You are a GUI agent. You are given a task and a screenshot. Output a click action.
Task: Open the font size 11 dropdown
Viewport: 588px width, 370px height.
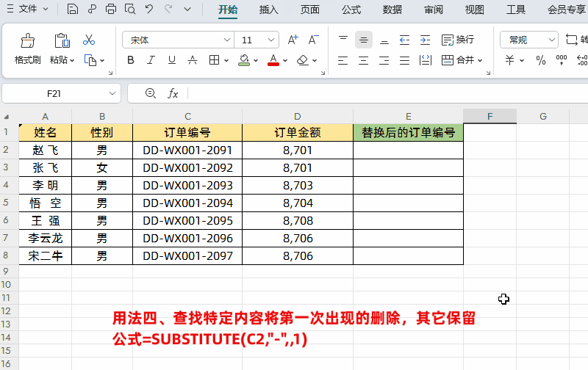tap(271, 40)
